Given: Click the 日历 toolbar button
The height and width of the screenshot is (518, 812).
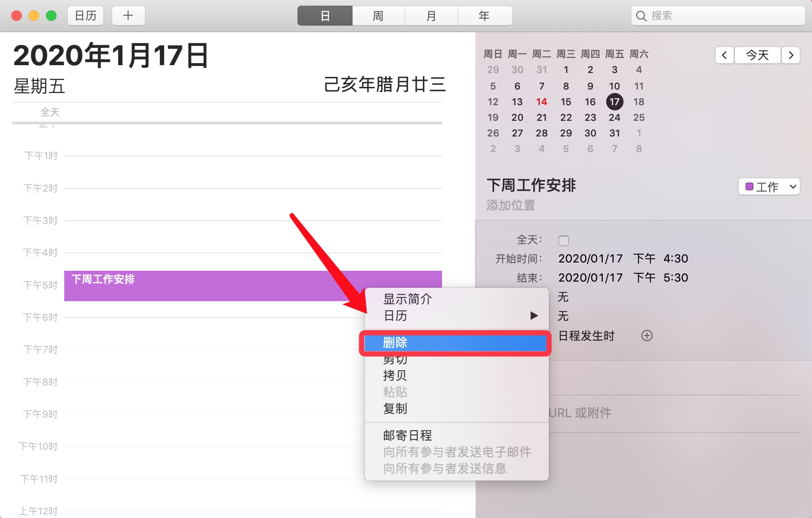Looking at the screenshot, I should 86,16.
